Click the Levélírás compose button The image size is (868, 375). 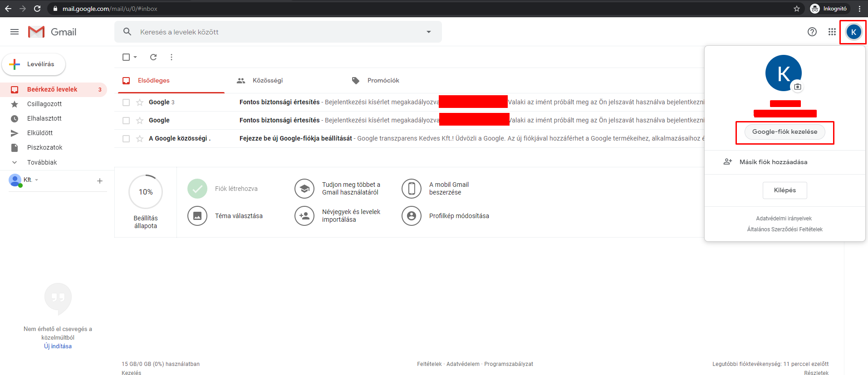click(x=34, y=64)
